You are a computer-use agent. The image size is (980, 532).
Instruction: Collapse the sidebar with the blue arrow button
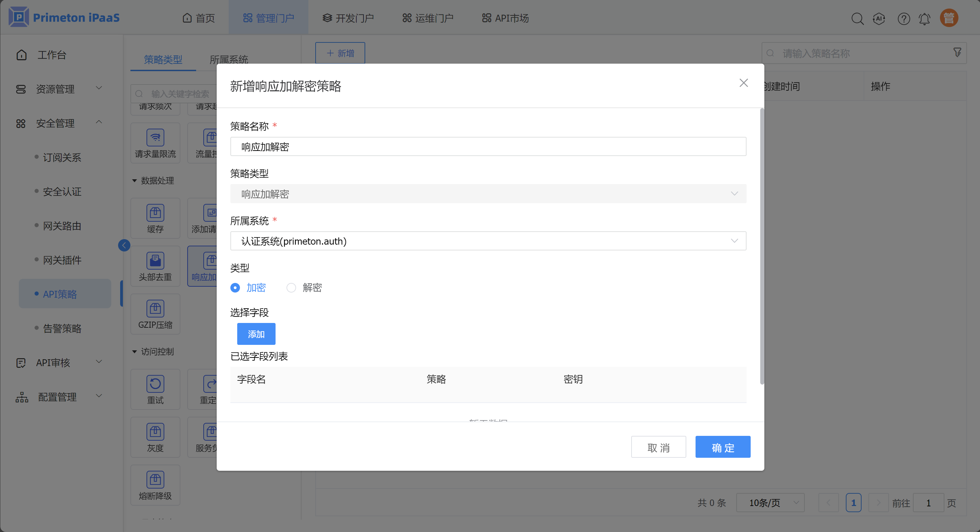click(x=124, y=245)
